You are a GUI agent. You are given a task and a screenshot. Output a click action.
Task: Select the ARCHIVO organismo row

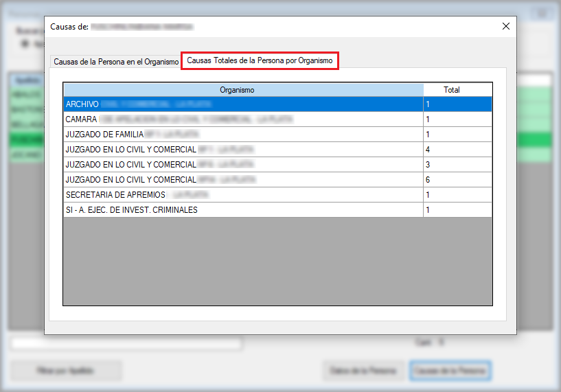[x=243, y=104]
